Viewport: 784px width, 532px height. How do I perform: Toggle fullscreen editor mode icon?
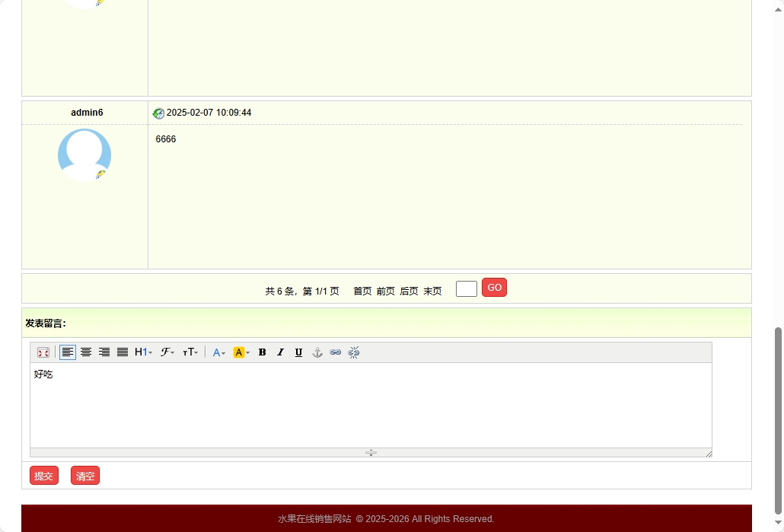[43, 352]
